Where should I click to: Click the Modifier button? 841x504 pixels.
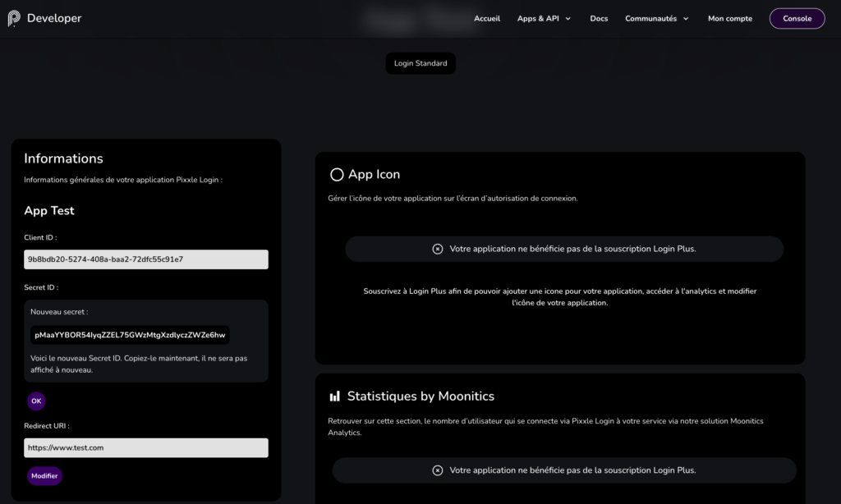[44, 476]
